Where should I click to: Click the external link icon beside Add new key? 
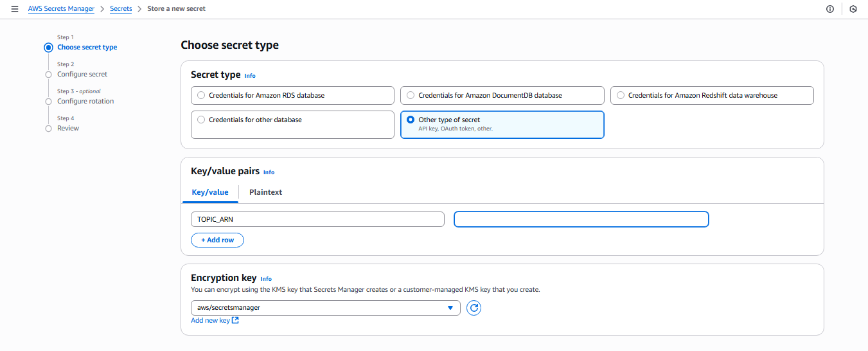pos(235,321)
